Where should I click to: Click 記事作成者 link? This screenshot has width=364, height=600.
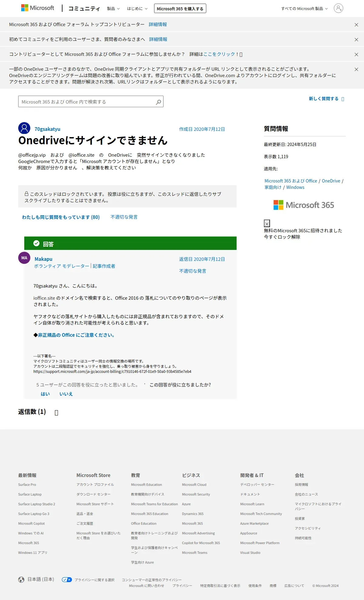(104, 266)
